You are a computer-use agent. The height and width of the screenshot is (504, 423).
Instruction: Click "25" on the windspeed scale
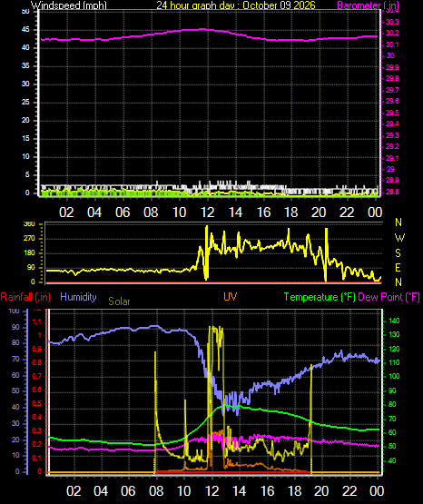coord(25,103)
